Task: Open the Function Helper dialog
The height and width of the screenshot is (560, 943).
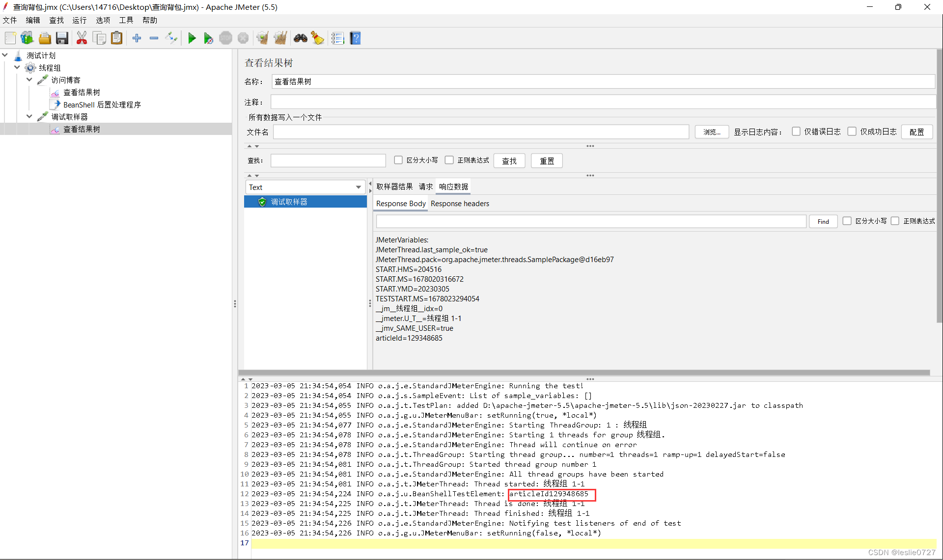Action: 317,38
